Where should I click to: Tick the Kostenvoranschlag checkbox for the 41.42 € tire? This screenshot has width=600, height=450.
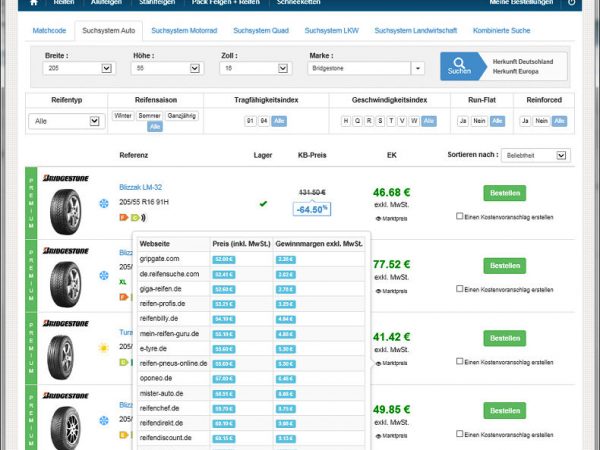click(460, 361)
